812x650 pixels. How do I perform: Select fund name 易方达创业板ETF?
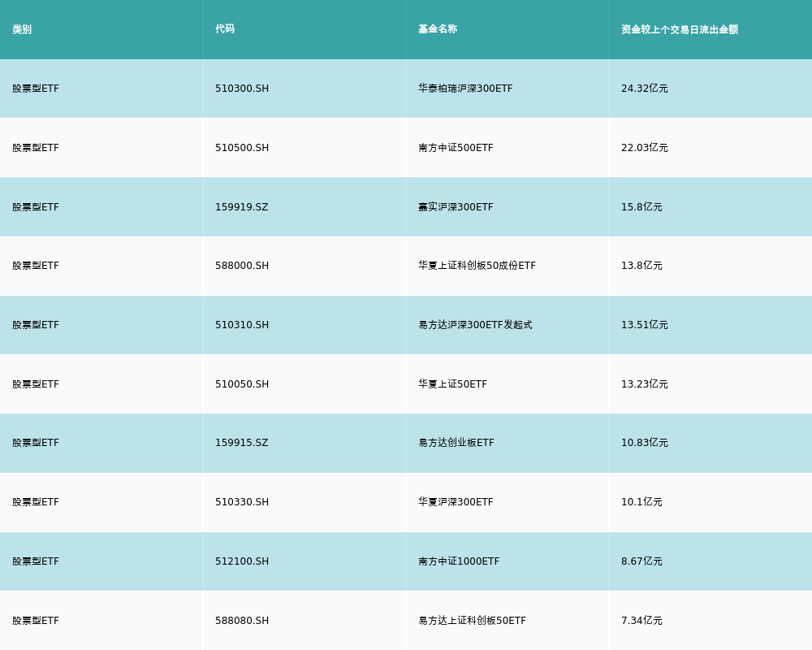pyautogui.click(x=456, y=443)
